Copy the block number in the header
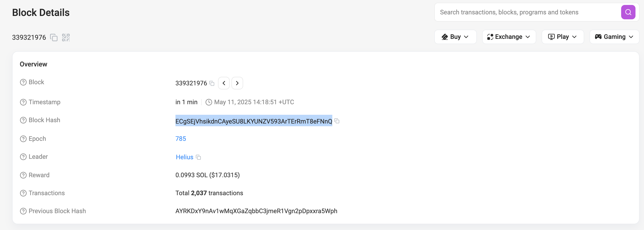This screenshot has width=644, height=230. (x=54, y=37)
